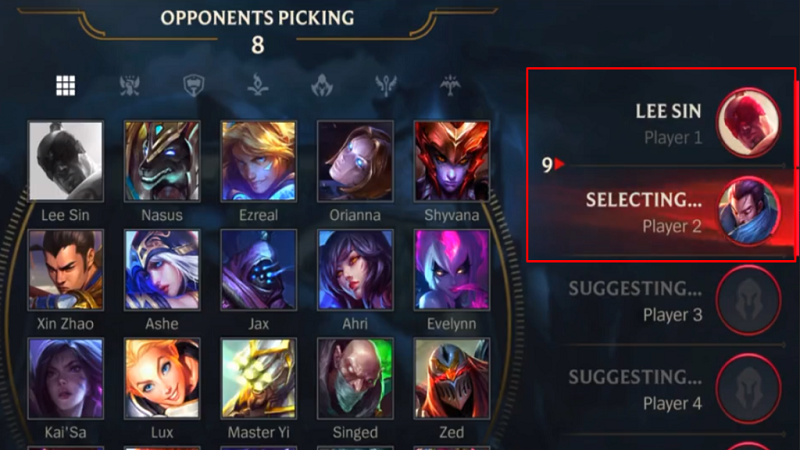Filter champions by Marksman bow icon

(x=450, y=85)
